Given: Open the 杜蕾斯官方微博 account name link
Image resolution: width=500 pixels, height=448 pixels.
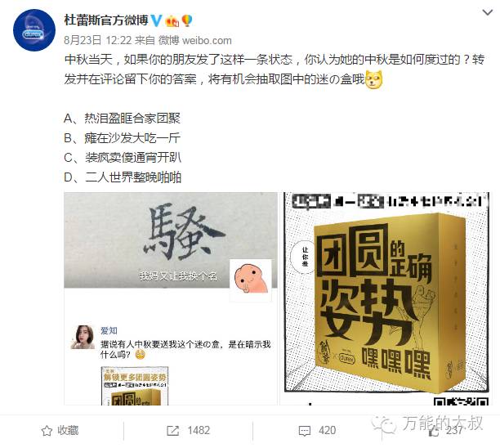Looking at the screenshot, I should [x=106, y=20].
